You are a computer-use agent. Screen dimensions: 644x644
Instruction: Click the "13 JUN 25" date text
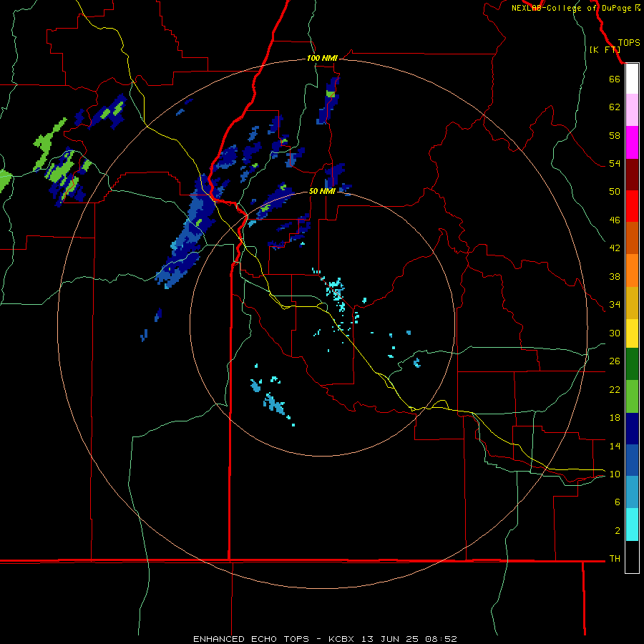(390, 639)
